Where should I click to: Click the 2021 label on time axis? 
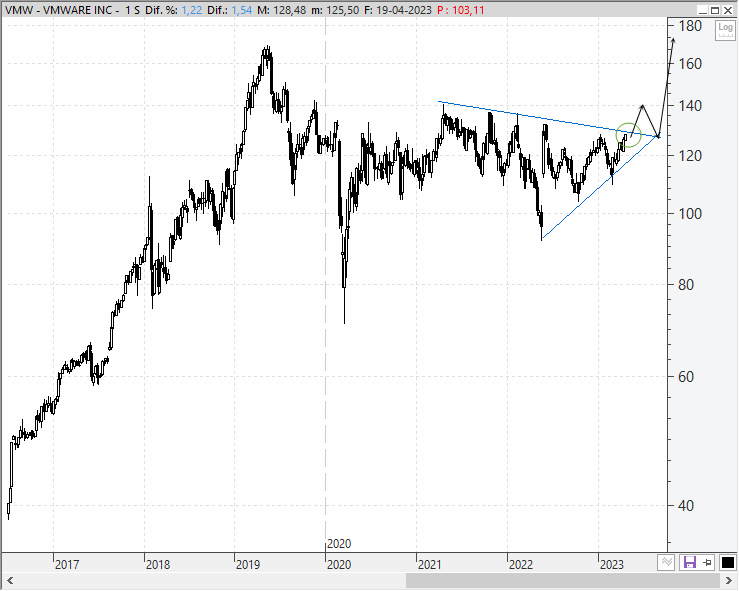point(430,564)
